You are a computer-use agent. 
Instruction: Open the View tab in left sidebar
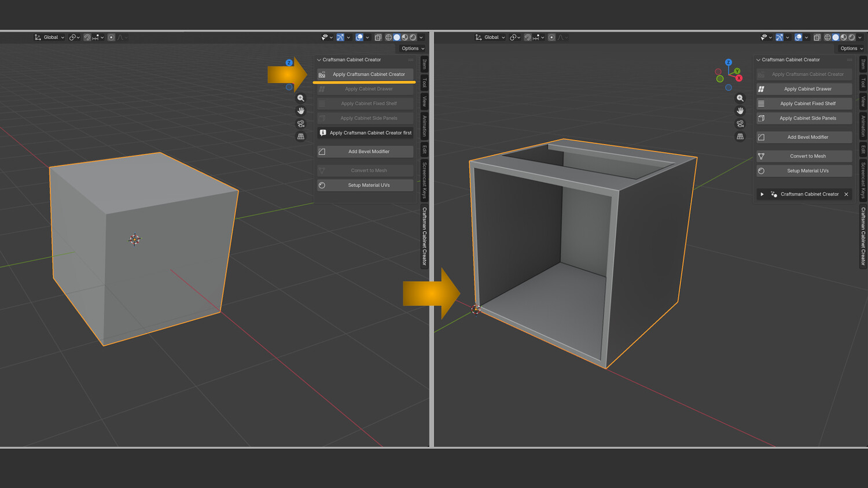click(x=424, y=102)
